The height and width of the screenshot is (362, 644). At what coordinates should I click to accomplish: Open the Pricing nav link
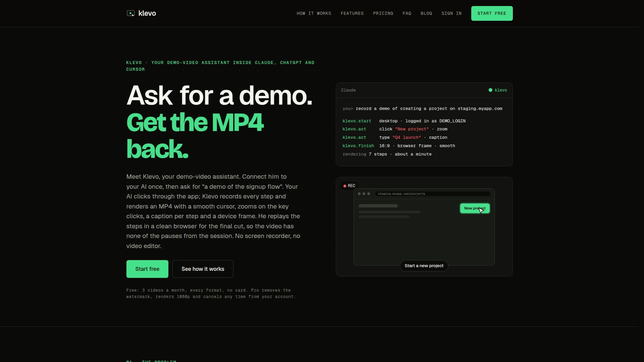tap(383, 13)
